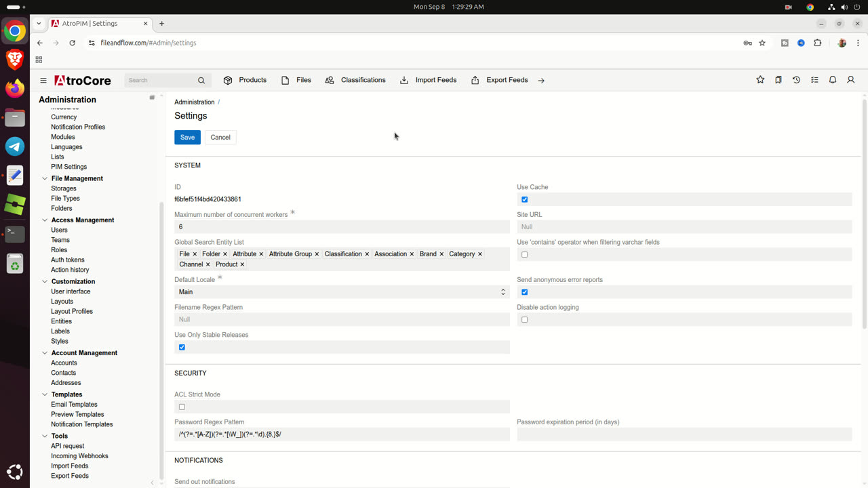This screenshot has width=868, height=488.
Task: Toggle Send anonymous error reports
Action: coord(524,292)
